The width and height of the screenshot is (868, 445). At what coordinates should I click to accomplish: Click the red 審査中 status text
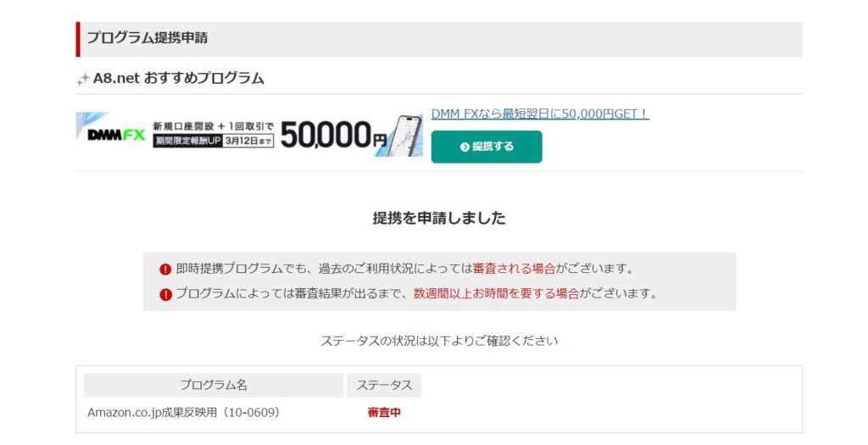point(384,412)
